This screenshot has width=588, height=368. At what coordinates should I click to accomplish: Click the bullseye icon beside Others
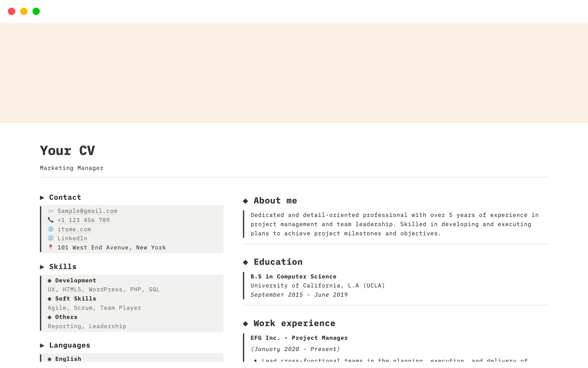[x=50, y=317]
